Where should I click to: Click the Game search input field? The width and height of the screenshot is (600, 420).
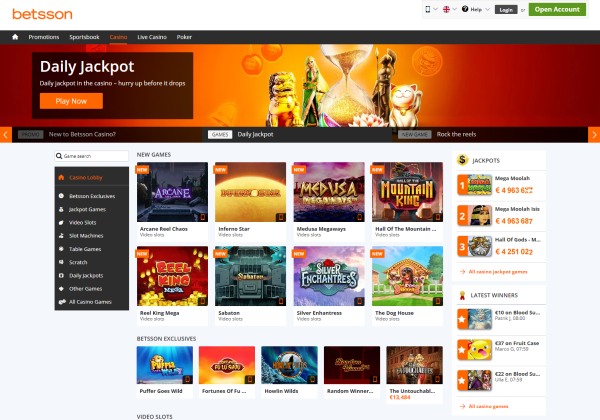pyautogui.click(x=91, y=156)
